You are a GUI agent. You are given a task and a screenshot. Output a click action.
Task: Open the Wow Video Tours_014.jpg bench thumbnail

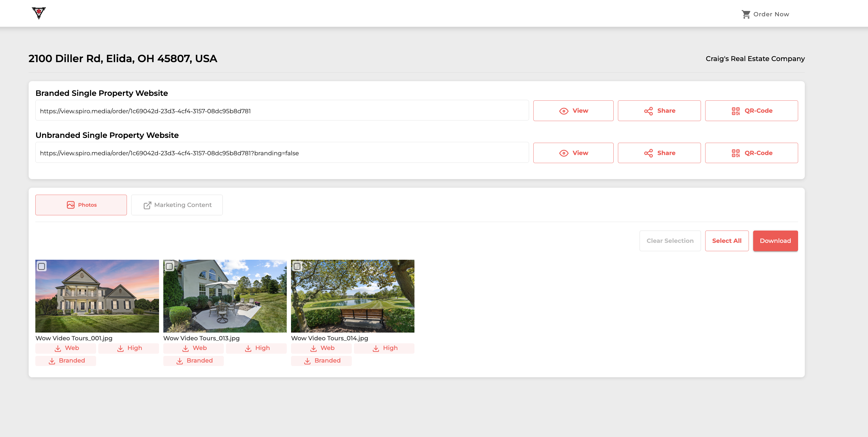click(353, 296)
